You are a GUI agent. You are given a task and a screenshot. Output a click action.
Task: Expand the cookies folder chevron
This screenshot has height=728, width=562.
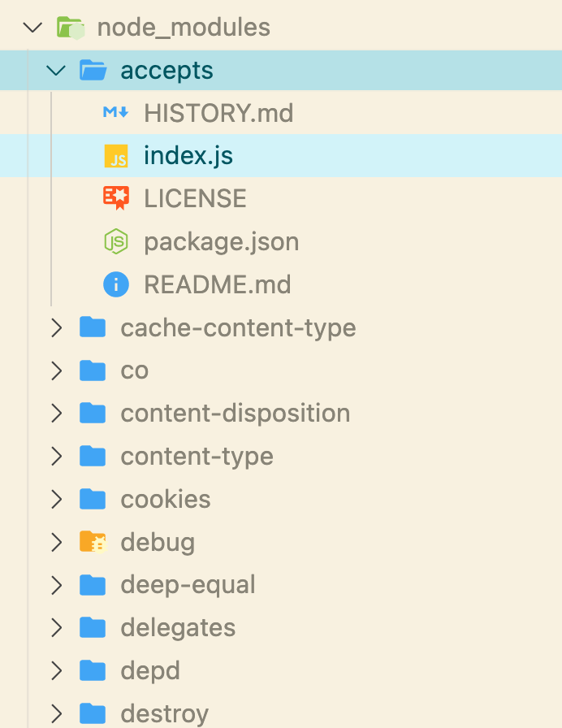[x=56, y=499]
